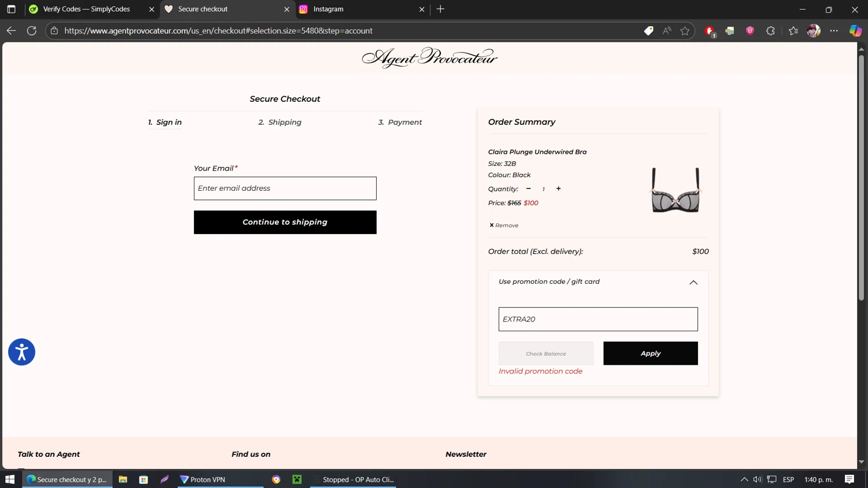
Task: Click the Invalid promotion code message
Action: click(540, 371)
